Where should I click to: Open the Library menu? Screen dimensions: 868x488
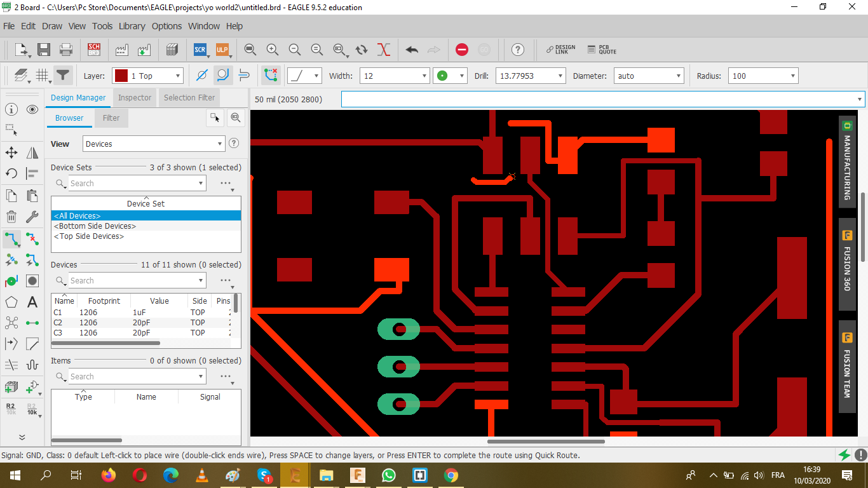point(132,26)
